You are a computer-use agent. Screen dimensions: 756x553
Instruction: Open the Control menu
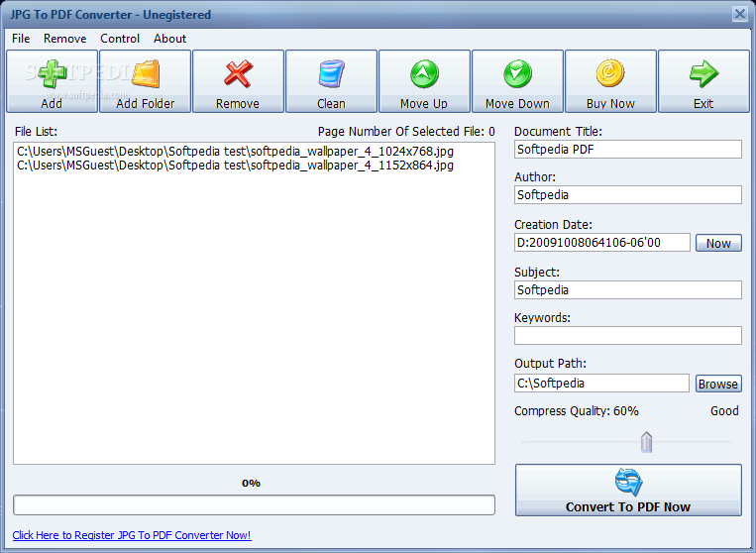(120, 39)
